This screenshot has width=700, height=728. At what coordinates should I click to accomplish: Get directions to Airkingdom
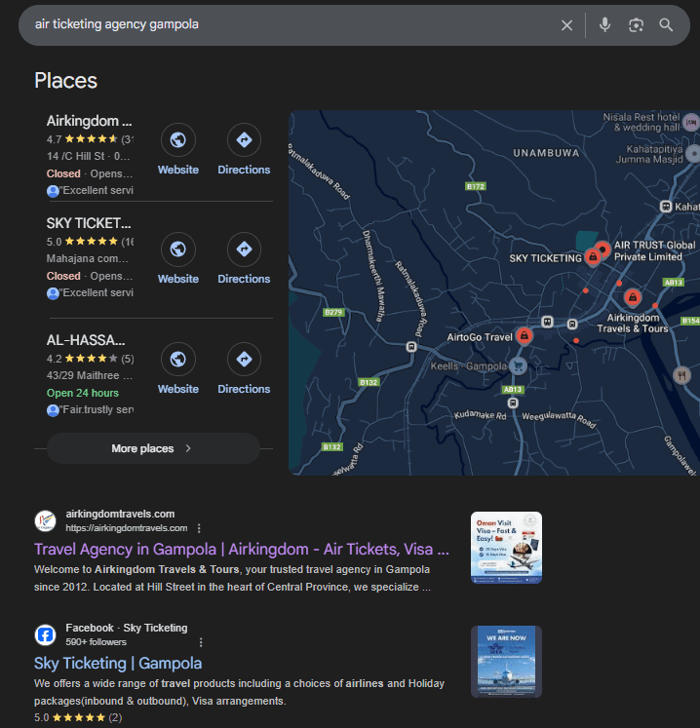[244, 140]
